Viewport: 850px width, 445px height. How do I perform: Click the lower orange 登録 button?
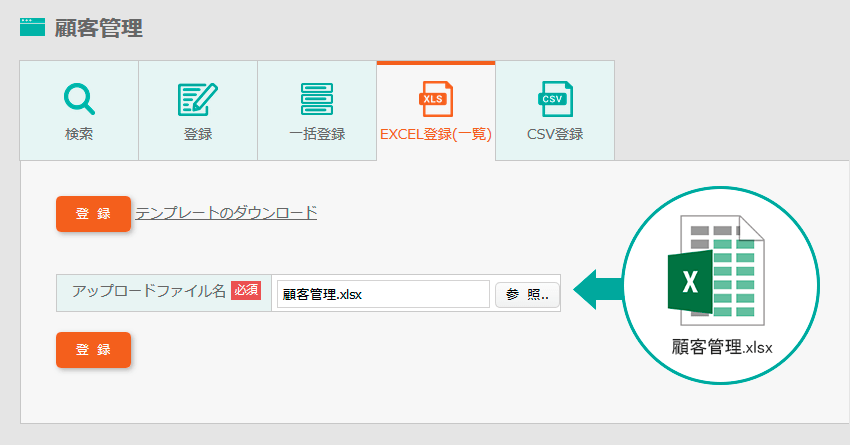pyautogui.click(x=93, y=350)
